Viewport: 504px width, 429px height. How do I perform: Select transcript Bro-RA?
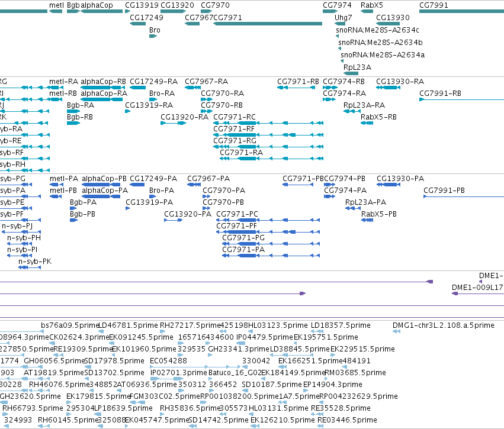(x=162, y=93)
